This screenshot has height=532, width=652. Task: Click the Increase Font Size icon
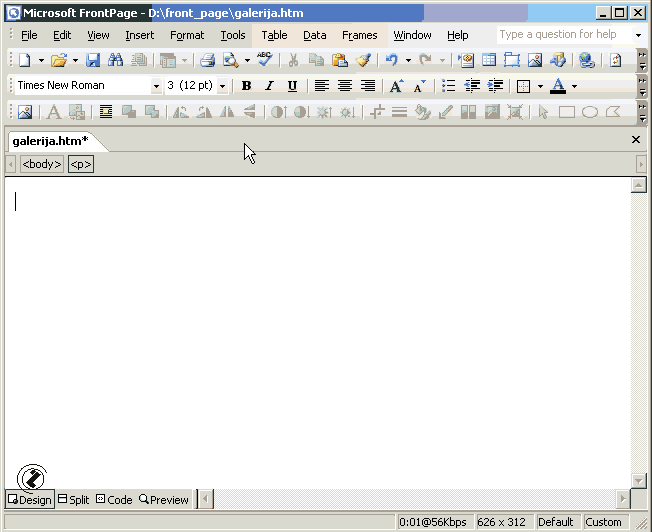click(x=396, y=86)
